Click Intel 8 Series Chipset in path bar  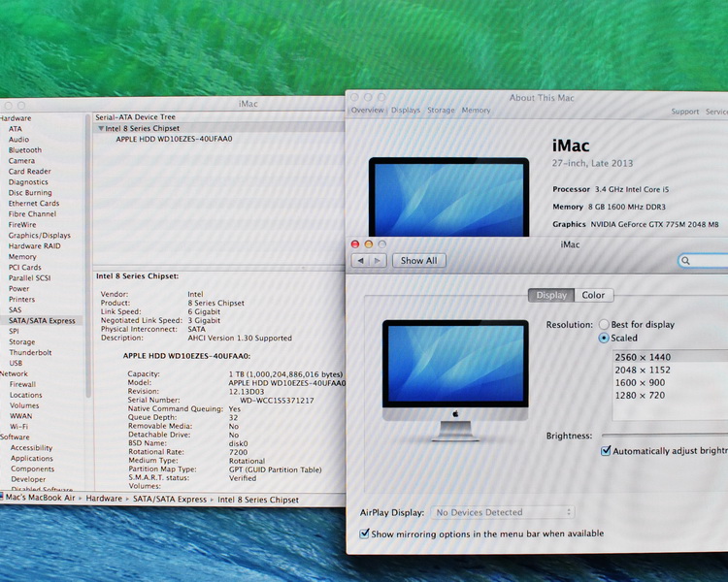[x=258, y=500]
